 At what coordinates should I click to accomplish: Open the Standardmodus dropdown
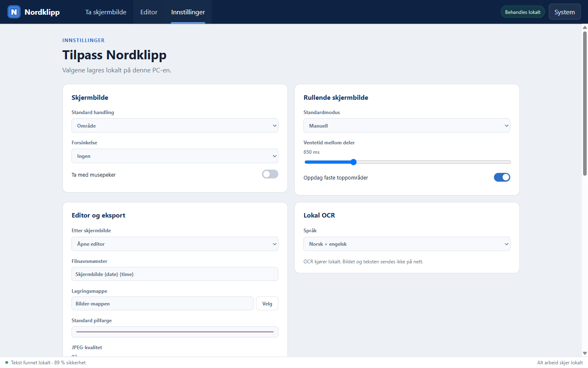pyautogui.click(x=407, y=126)
